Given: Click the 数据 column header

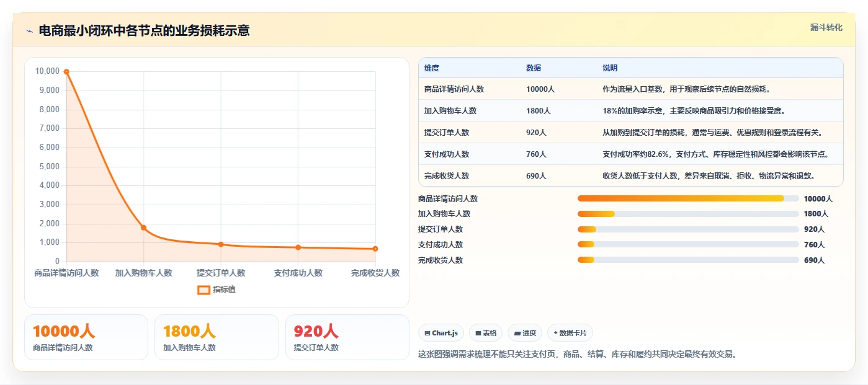Looking at the screenshot, I should tap(534, 68).
